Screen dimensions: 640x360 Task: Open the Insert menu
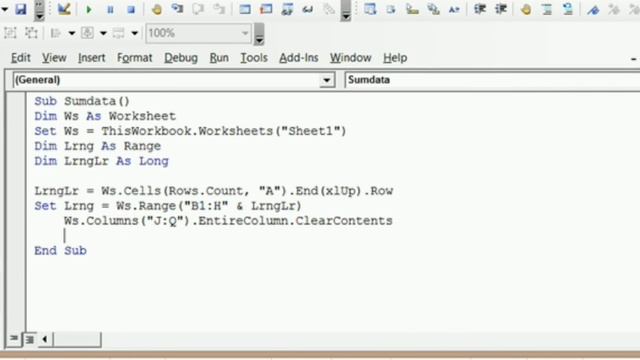click(x=91, y=58)
